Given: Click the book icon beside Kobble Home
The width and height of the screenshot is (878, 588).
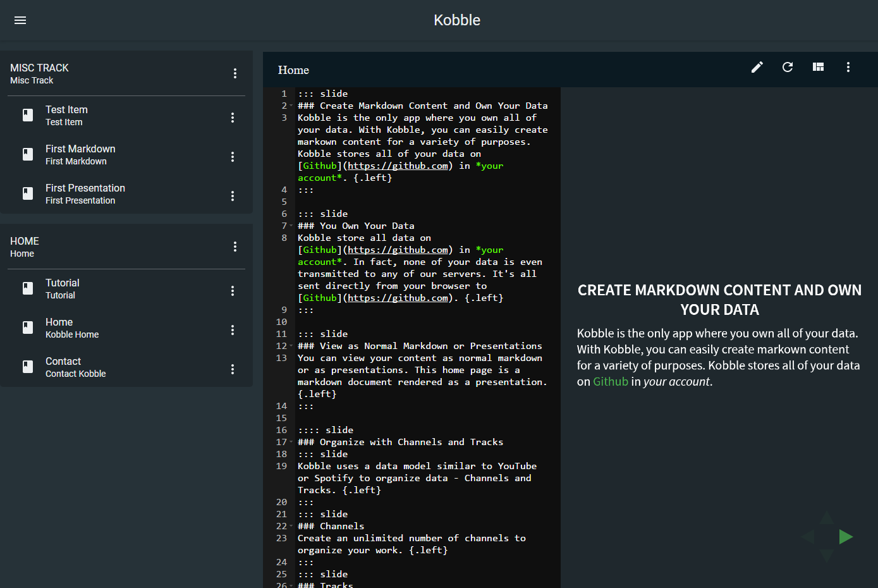Looking at the screenshot, I should click(x=28, y=328).
